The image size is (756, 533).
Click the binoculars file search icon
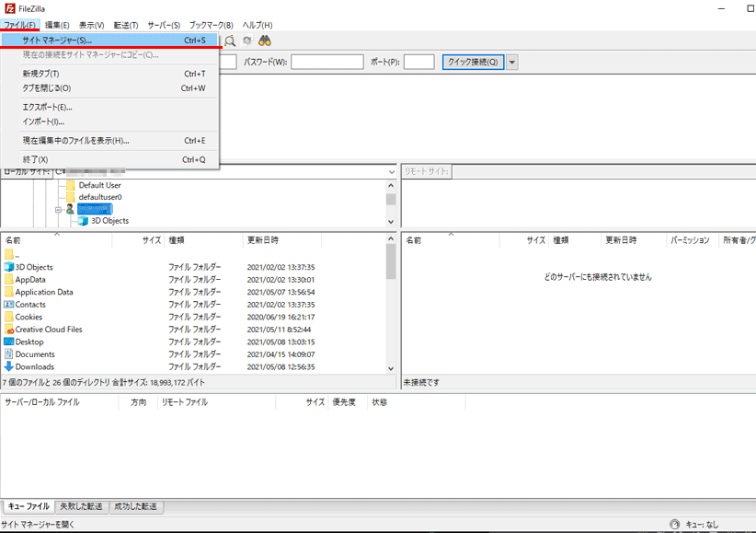[265, 41]
